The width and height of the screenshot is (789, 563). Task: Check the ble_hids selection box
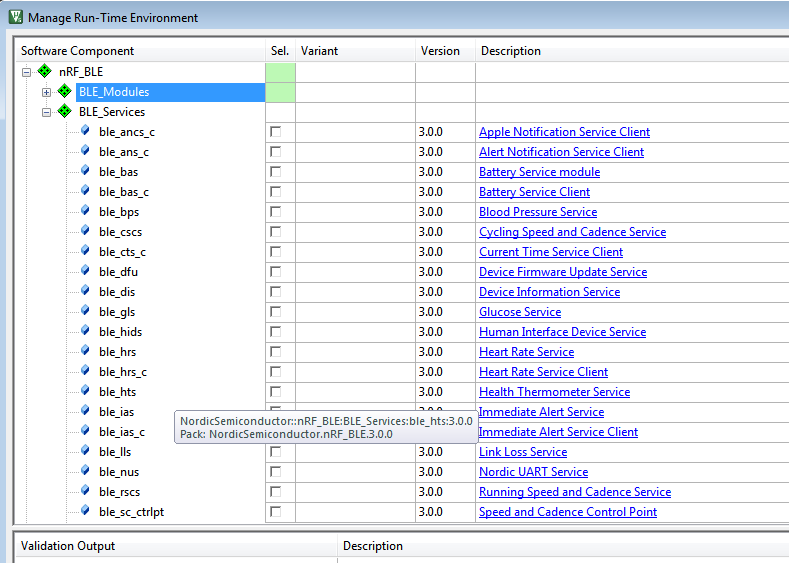[276, 332]
